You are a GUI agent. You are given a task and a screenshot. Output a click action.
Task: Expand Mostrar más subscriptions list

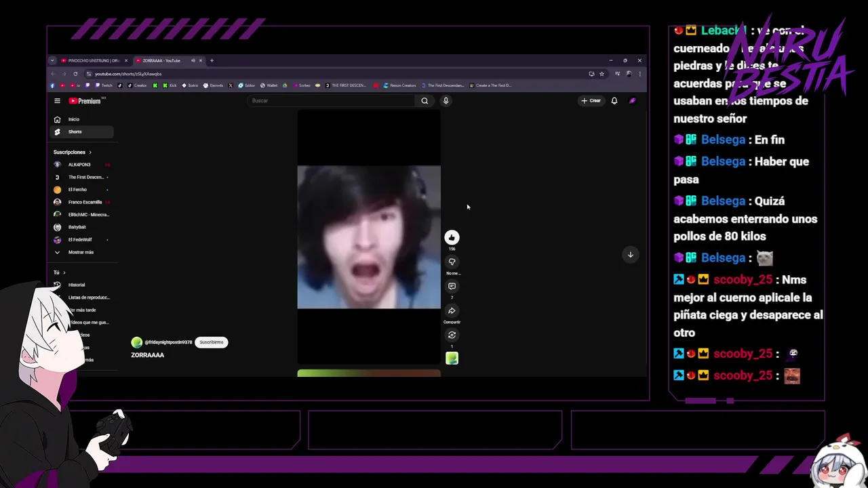pyautogui.click(x=81, y=252)
